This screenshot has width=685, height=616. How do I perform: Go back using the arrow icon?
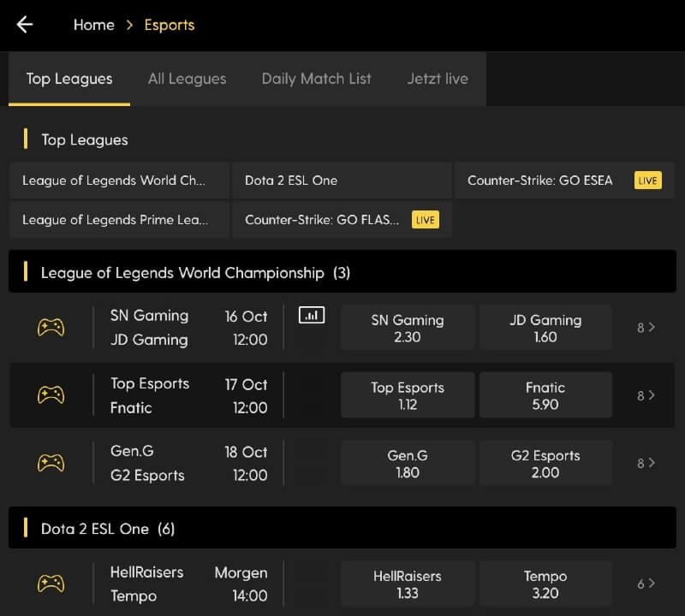pyautogui.click(x=25, y=25)
